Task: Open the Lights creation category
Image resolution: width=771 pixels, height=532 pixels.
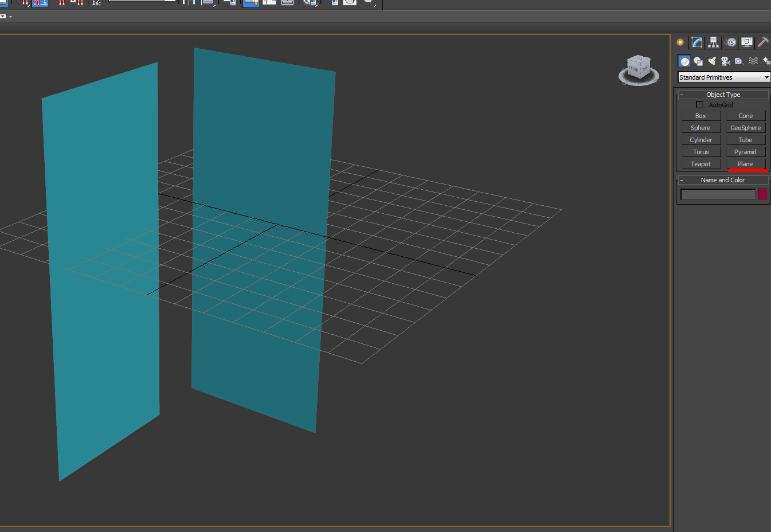Action: 712,61
